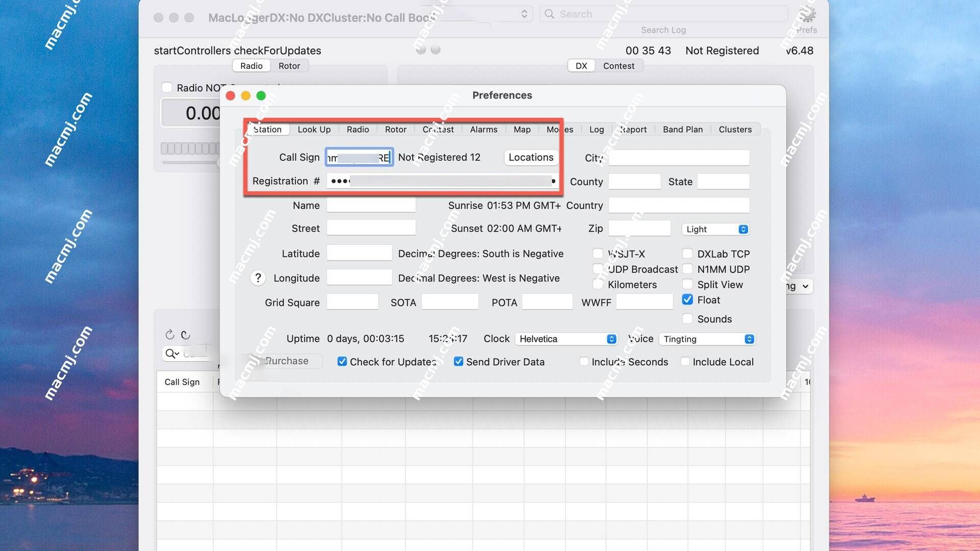Viewport: 980px width, 551px height.
Task: Click the Zip input field
Action: pyautogui.click(x=640, y=228)
